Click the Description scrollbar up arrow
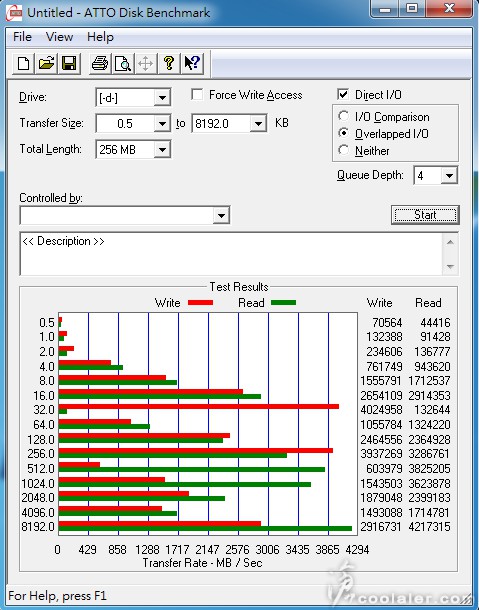Screen dimensions: 479x610 450,242
